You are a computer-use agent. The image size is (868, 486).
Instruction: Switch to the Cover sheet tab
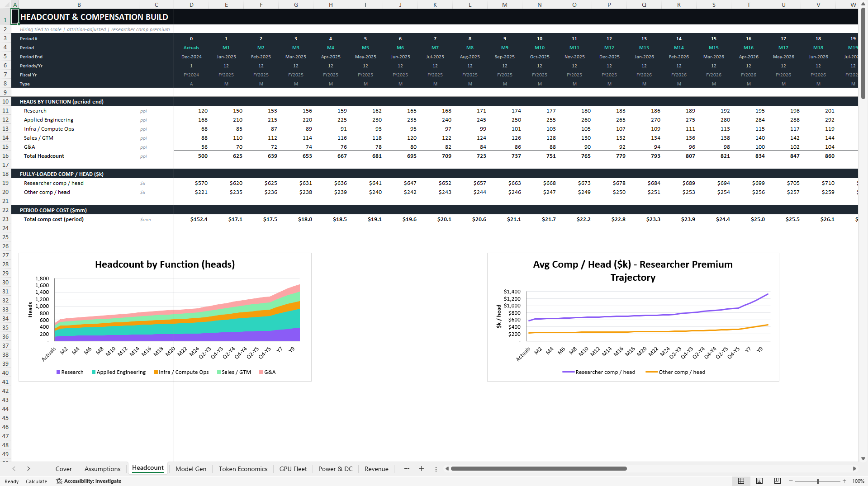pos(63,469)
